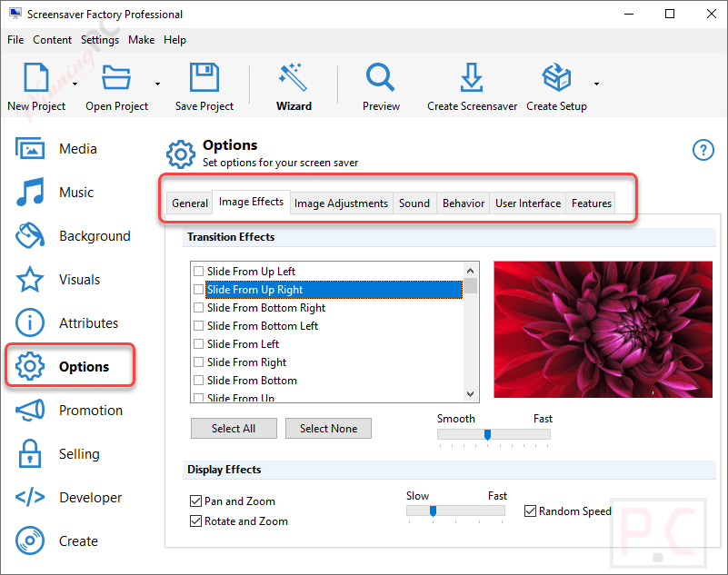Viewport: 728px width, 575px height.
Task: Switch to the Image Effects tab
Action: pyautogui.click(x=251, y=202)
